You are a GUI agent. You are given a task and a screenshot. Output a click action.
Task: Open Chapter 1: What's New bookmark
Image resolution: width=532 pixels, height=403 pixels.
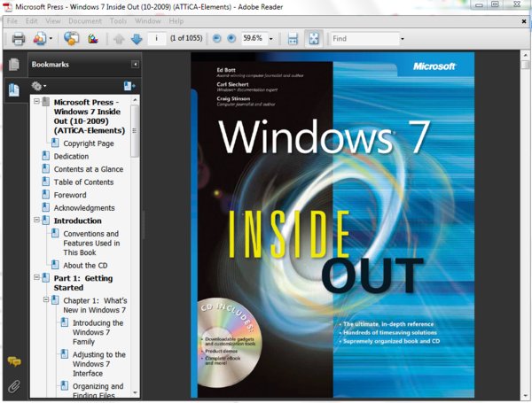pyautogui.click(x=96, y=306)
